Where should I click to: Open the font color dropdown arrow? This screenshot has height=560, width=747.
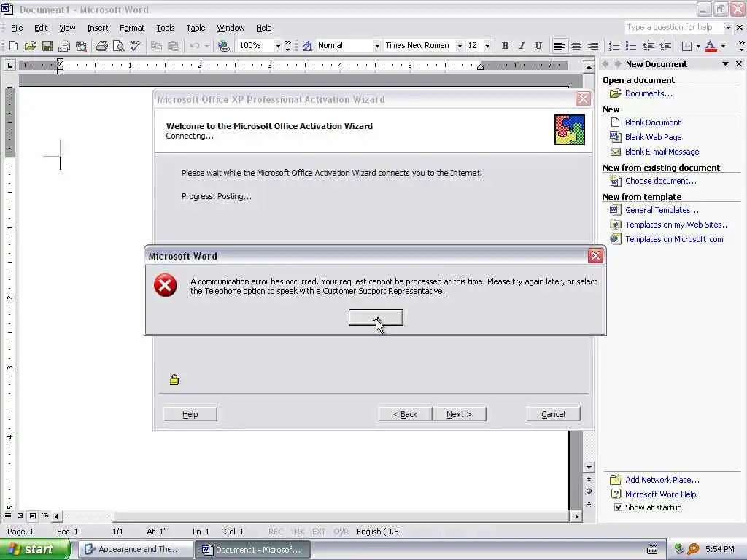[723, 46]
